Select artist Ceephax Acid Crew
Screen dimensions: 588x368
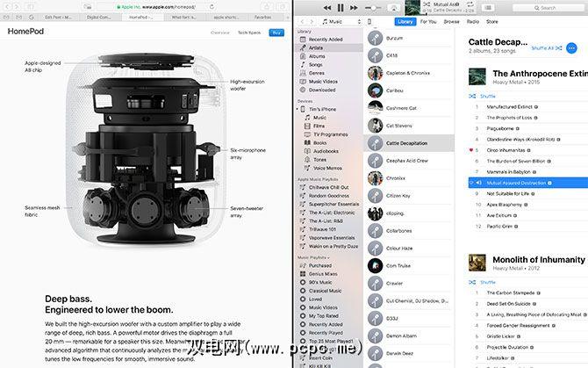(x=409, y=161)
